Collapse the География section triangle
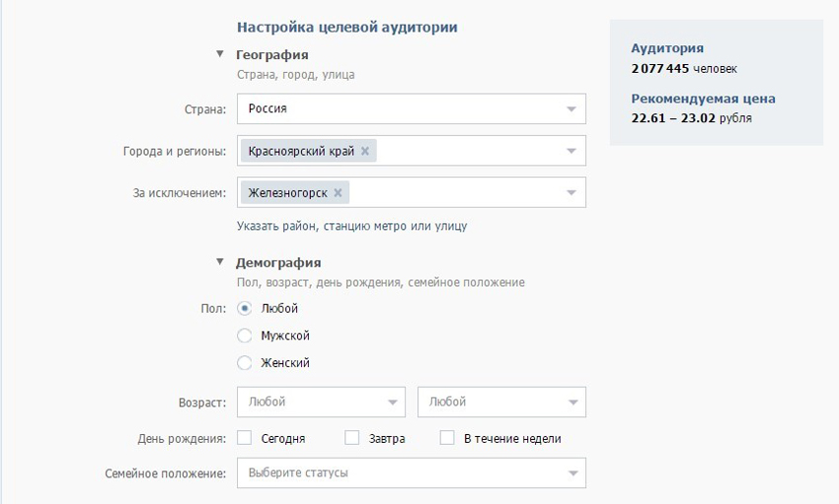Image resolution: width=839 pixels, height=504 pixels. [x=220, y=54]
